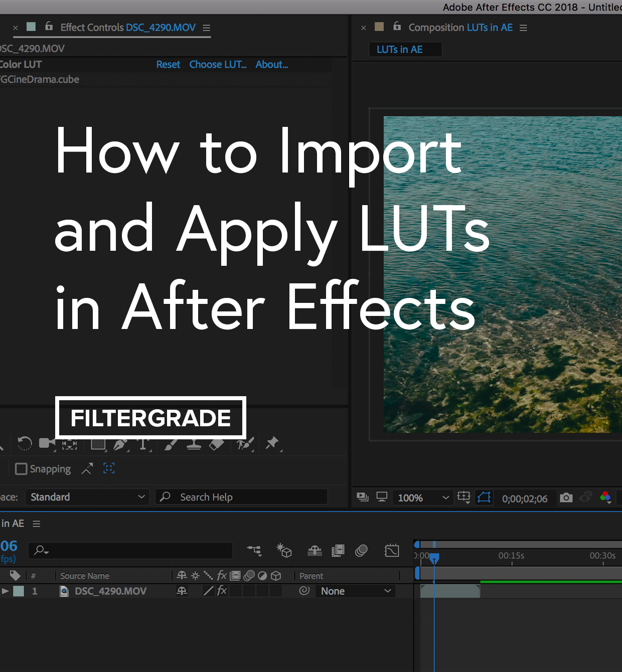622x672 pixels.
Task: Click the show snapshot eye icon
Action: (586, 497)
